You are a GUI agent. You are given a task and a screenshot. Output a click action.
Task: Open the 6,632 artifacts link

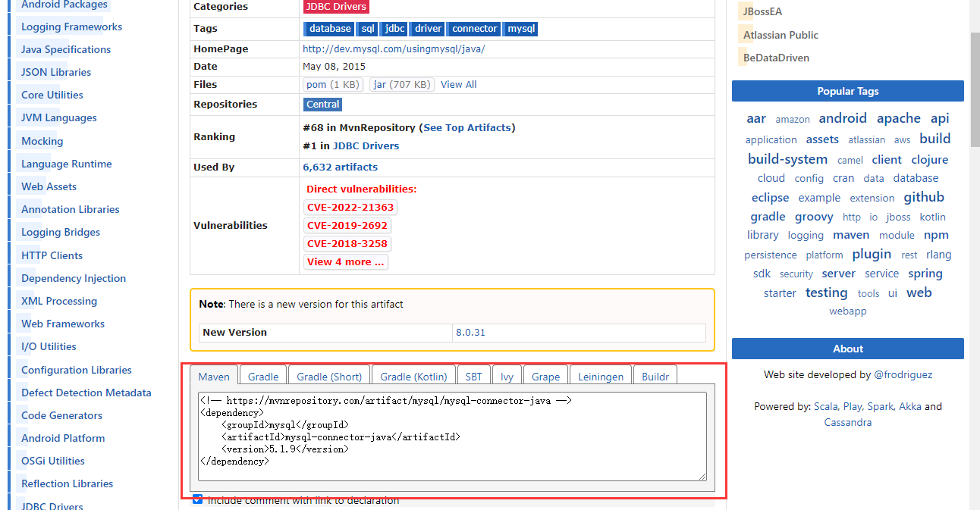340,167
